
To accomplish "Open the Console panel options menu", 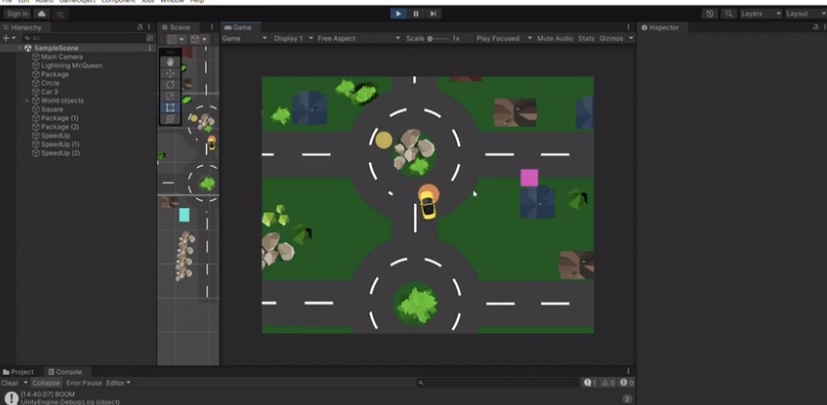I will pyautogui.click(x=628, y=372).
